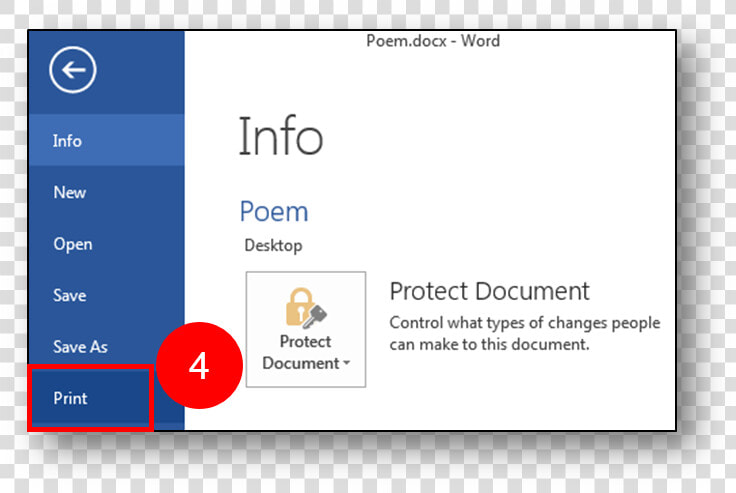Image resolution: width=736 pixels, height=493 pixels.
Task: Click the Protect Document heading
Action: point(489,291)
